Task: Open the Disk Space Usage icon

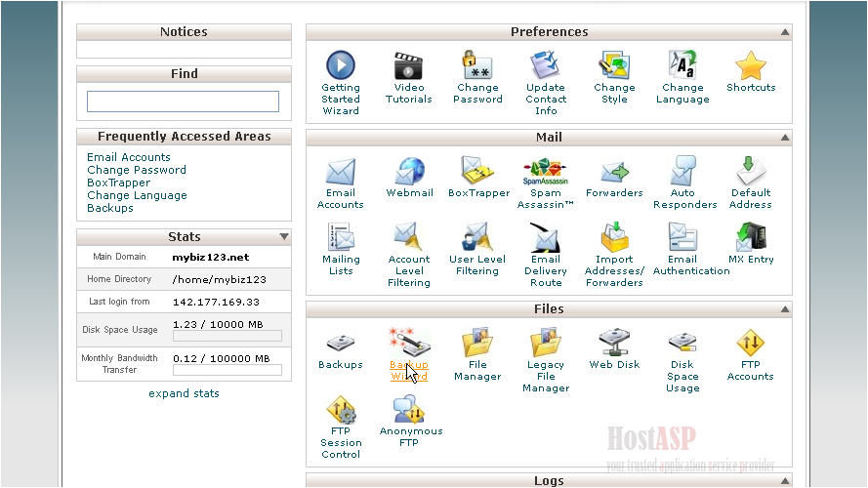Action: (x=682, y=343)
